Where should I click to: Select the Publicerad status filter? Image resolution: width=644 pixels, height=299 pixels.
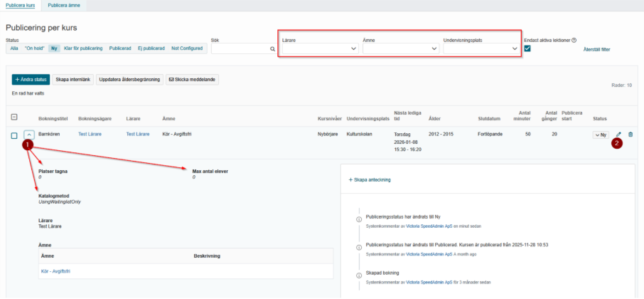[120, 48]
